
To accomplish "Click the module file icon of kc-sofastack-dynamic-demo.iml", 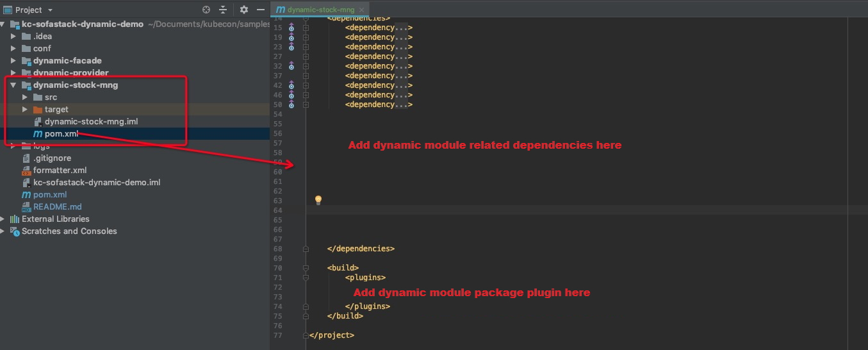I will coord(26,183).
